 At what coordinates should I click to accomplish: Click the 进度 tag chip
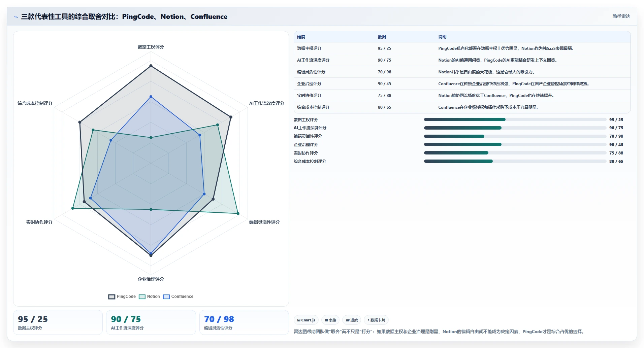pyautogui.click(x=352, y=320)
